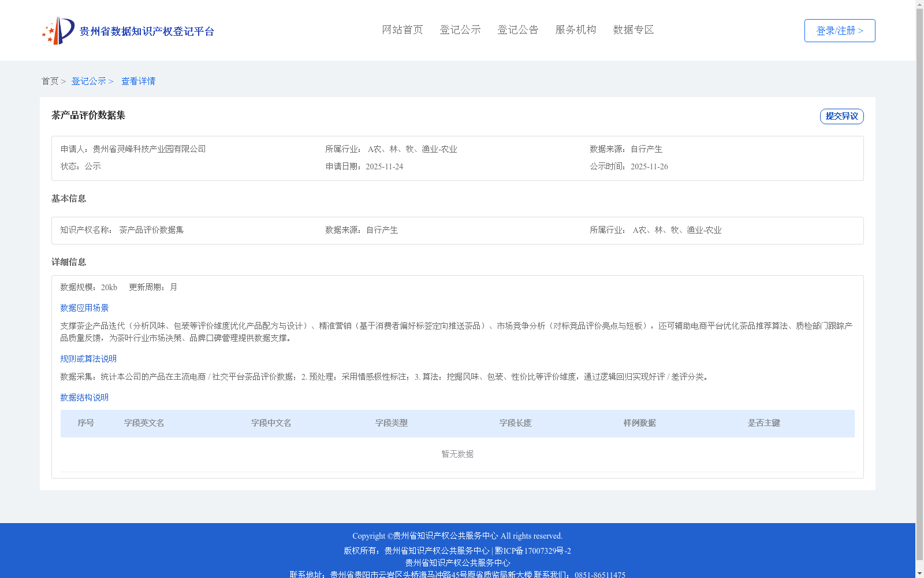
Task: Click the Copyright line in the footer
Action: pos(457,536)
